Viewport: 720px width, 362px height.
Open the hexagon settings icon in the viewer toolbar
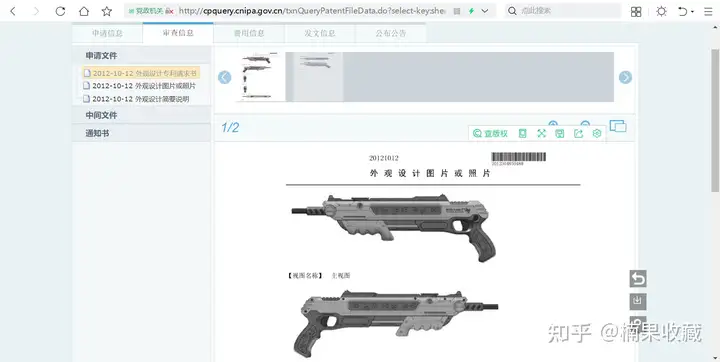tap(596, 134)
